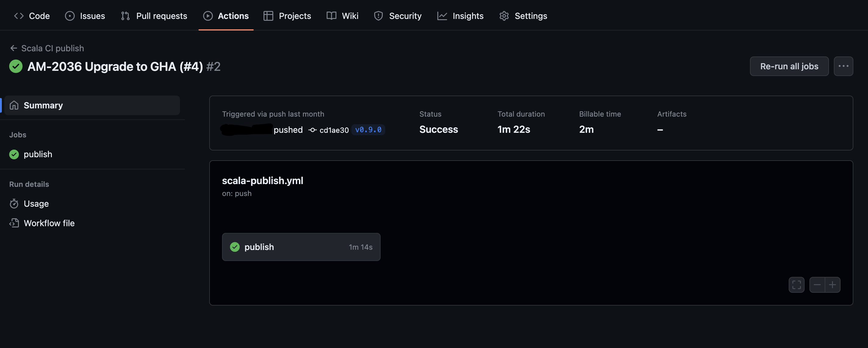Open commit cd1ae30 link
The height and width of the screenshot is (348, 868).
pyautogui.click(x=334, y=130)
